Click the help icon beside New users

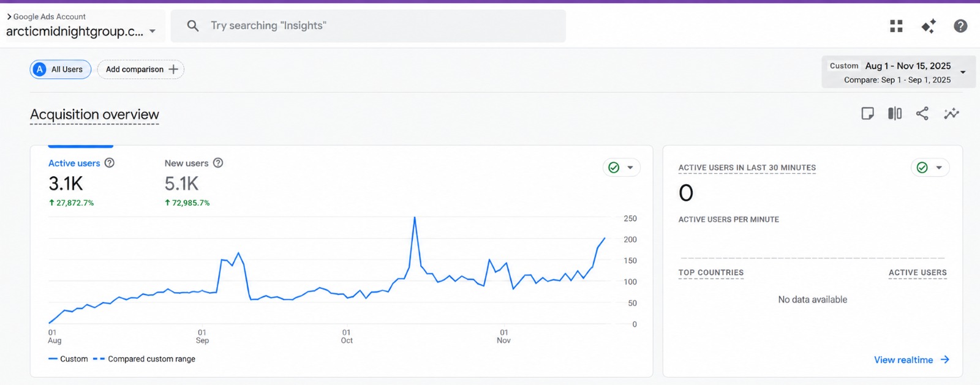tap(218, 163)
